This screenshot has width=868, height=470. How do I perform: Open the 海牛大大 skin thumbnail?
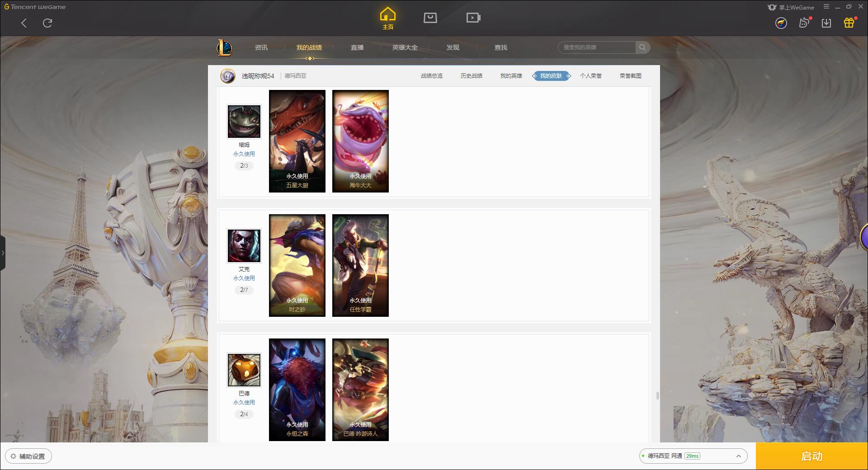pyautogui.click(x=360, y=141)
